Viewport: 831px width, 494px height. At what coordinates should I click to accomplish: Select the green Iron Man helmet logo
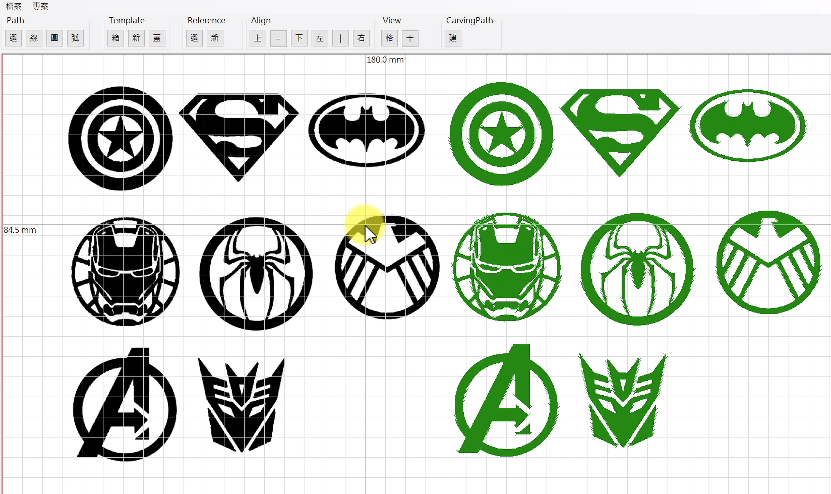click(507, 267)
